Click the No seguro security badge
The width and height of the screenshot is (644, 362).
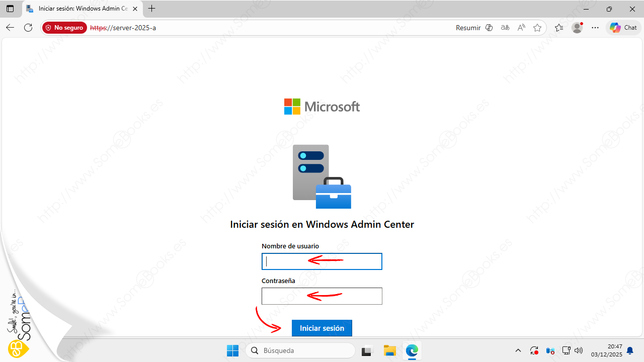coord(64,28)
